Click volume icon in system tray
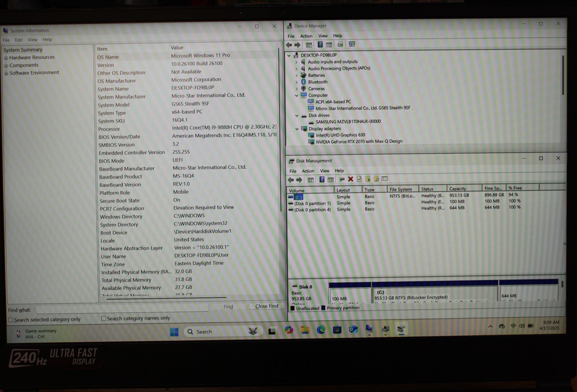Image resolution: width=577 pixels, height=392 pixels. coord(521,326)
